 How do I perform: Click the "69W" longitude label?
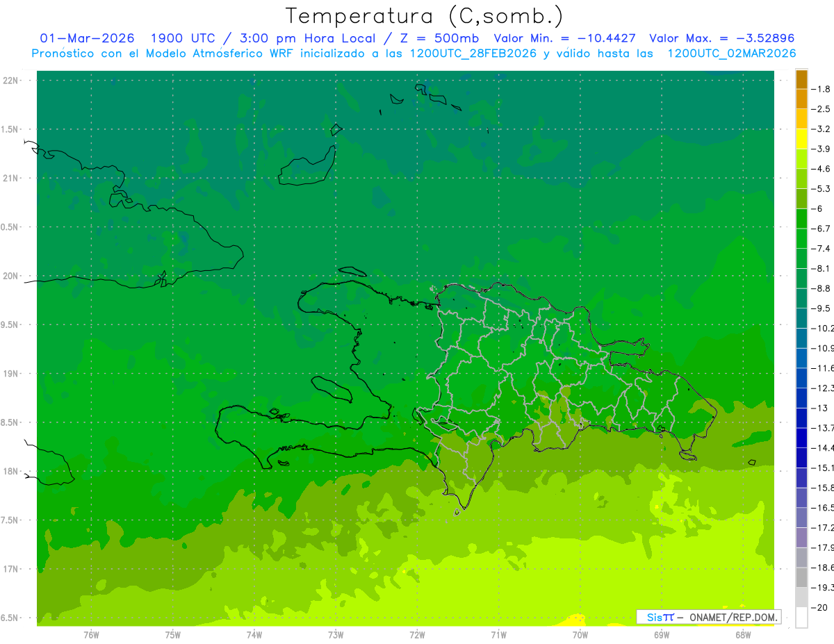662,635
